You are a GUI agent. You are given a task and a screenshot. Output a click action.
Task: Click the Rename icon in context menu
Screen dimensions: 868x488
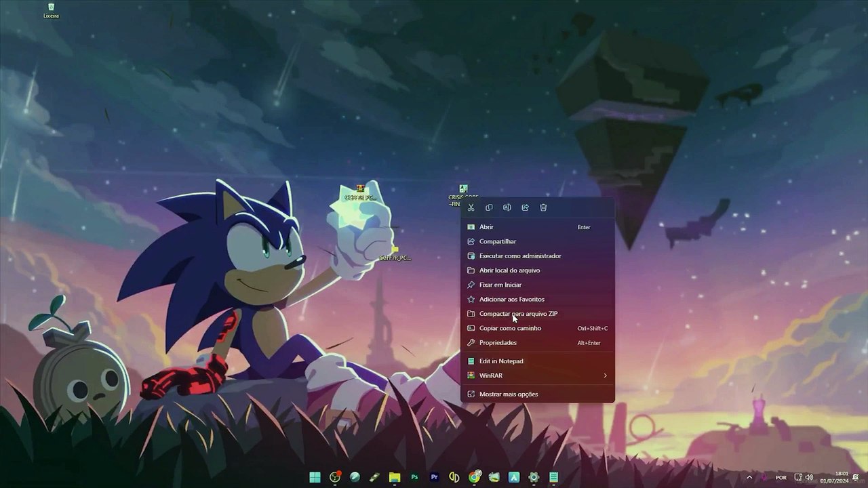507,207
